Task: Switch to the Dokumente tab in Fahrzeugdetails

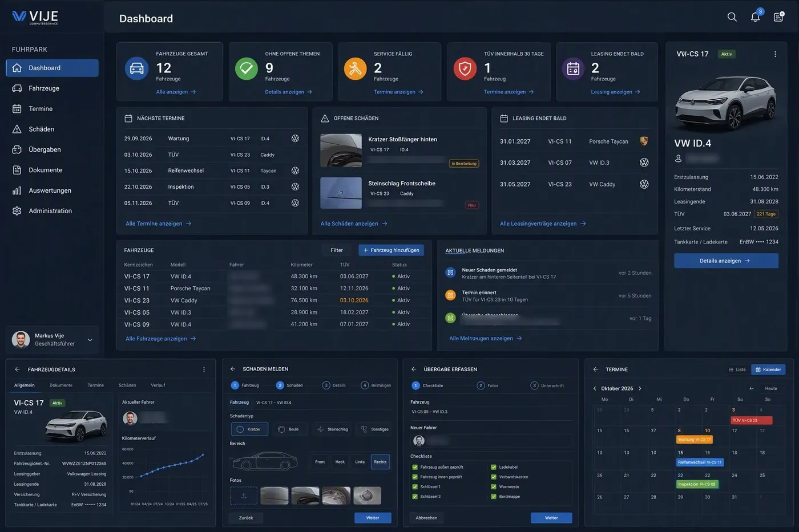Action: (61, 385)
